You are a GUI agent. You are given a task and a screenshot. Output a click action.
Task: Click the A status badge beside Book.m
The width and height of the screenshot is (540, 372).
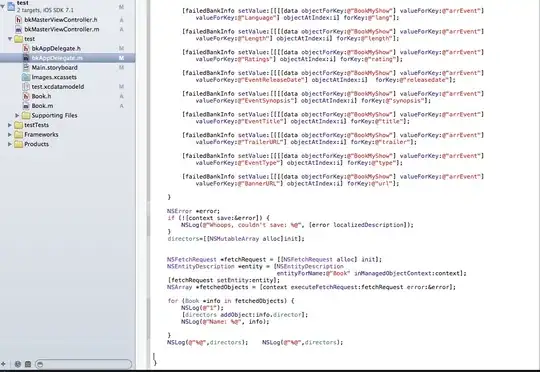click(x=121, y=106)
